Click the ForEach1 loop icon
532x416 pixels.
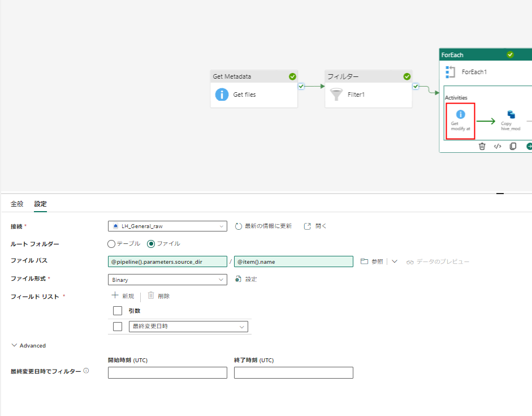pos(450,72)
